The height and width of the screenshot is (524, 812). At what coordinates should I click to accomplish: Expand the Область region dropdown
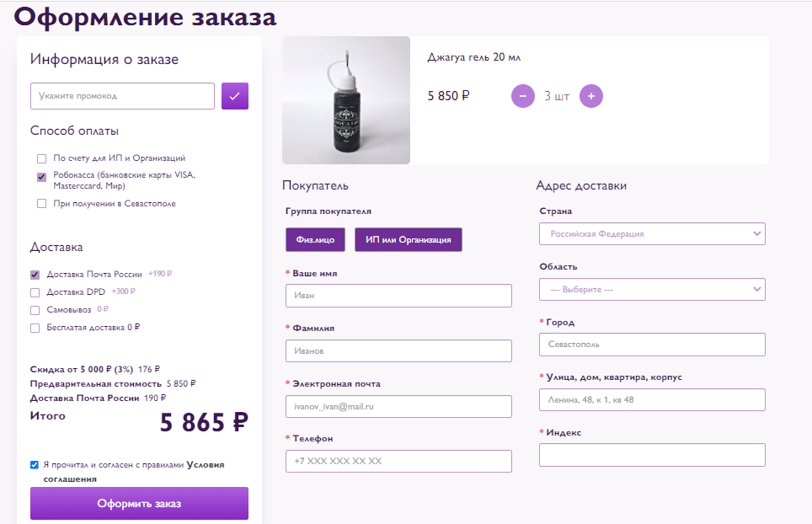(x=652, y=289)
